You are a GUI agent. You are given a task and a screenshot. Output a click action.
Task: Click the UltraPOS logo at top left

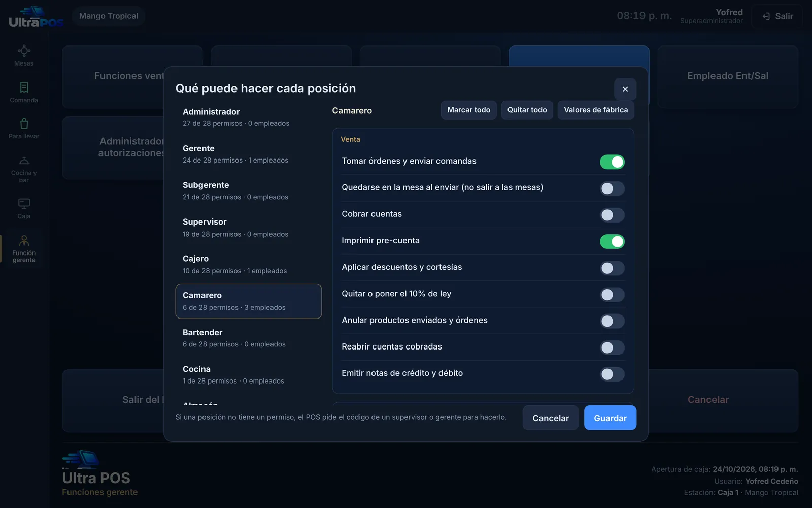[36, 16]
